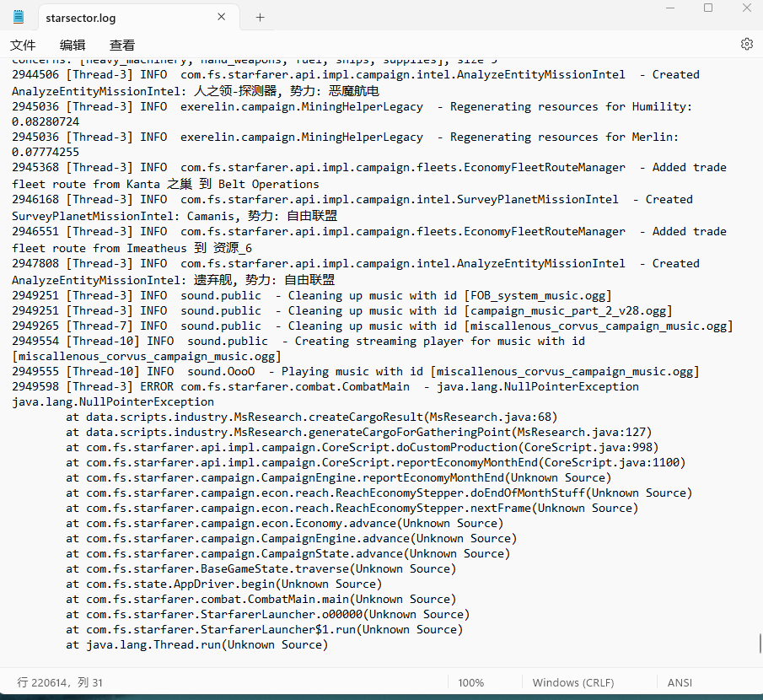Image resolution: width=763 pixels, height=700 pixels.
Task: Add a new tab with plus button
Action: pos(260,17)
